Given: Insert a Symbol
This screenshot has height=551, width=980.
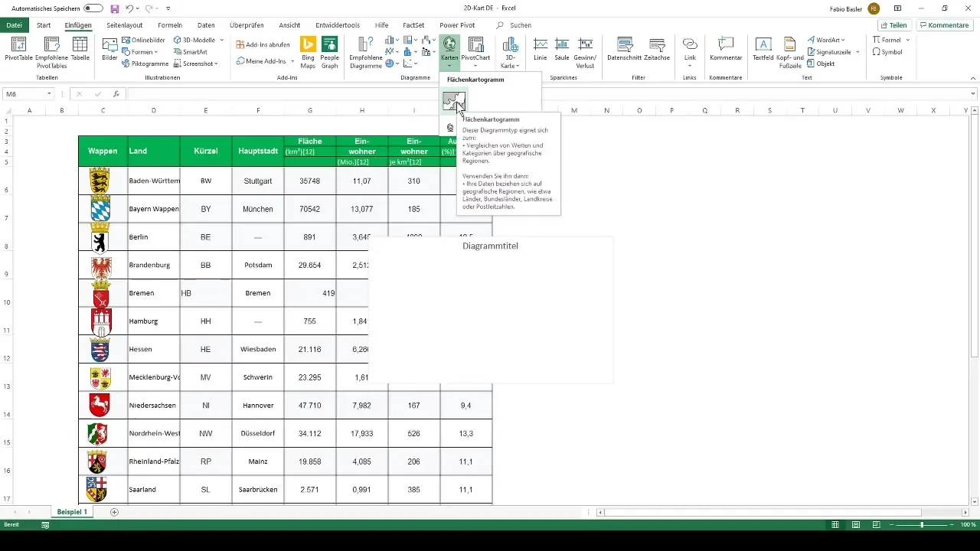Looking at the screenshot, I should click(x=887, y=52).
